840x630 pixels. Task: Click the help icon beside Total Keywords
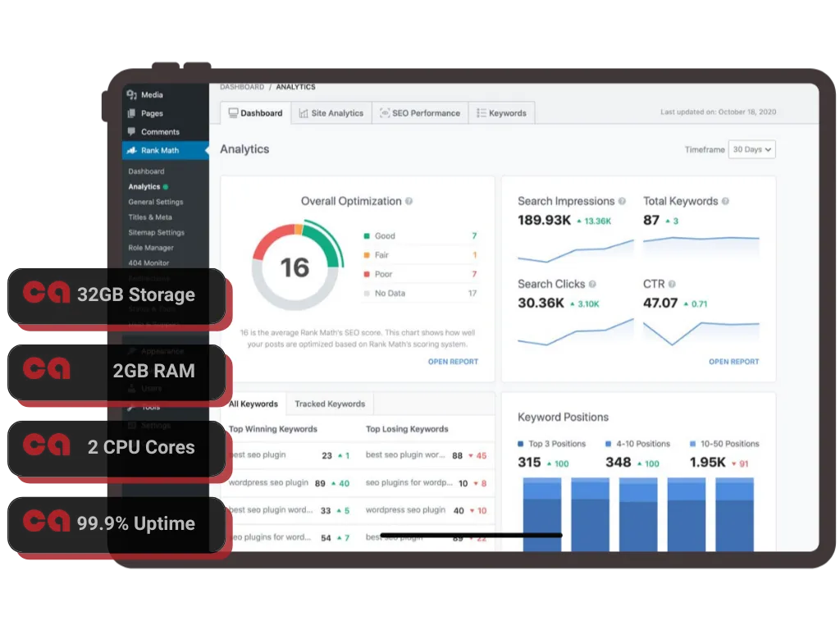pyautogui.click(x=725, y=202)
